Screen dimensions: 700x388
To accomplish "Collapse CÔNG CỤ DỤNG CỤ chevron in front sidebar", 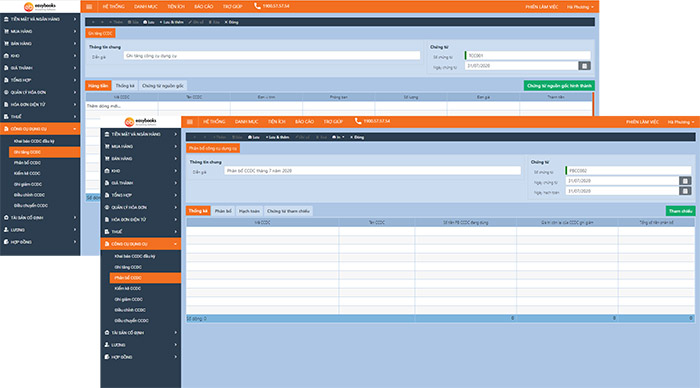I will (x=175, y=244).
